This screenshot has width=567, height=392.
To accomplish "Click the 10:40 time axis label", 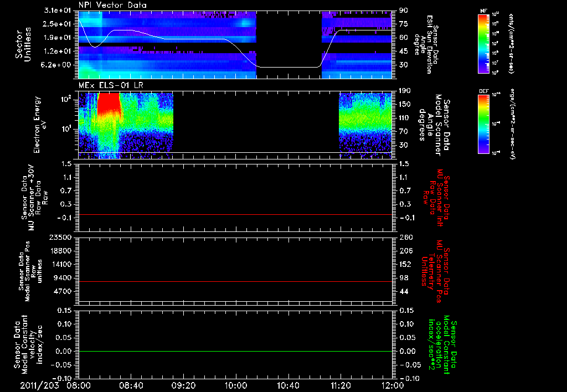I will pyautogui.click(x=288, y=385).
